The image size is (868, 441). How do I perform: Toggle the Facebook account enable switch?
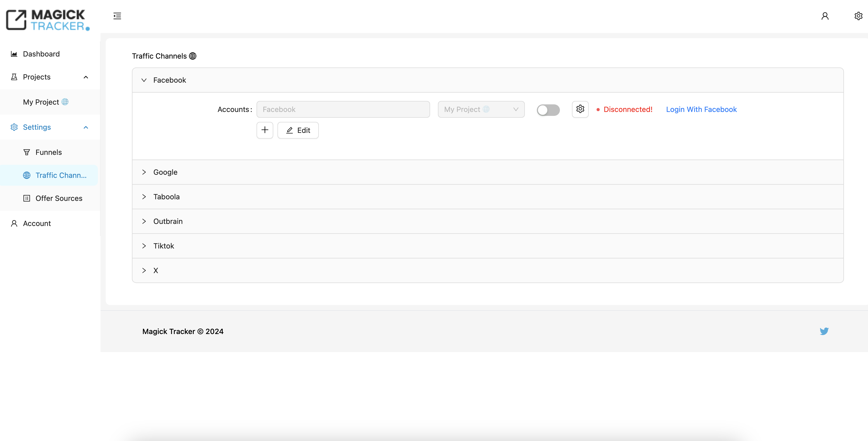pos(548,110)
